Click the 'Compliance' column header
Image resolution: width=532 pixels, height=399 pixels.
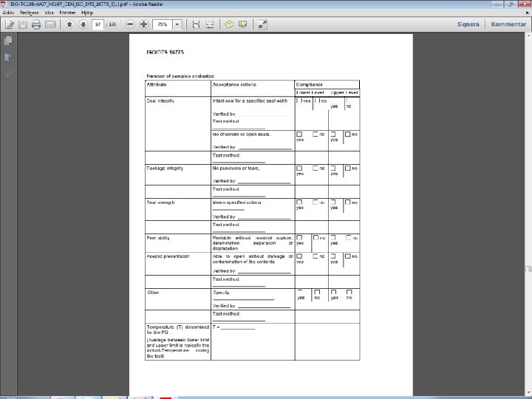[310, 84]
